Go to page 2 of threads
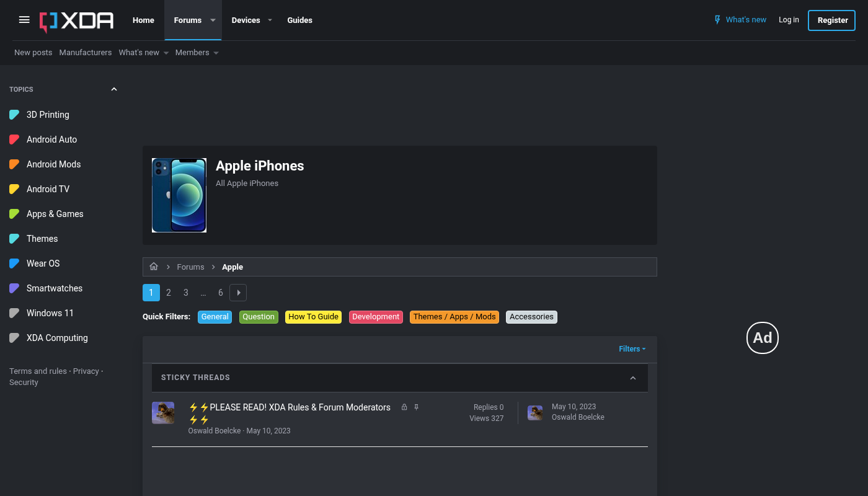Image resolution: width=868 pixels, height=496 pixels. click(169, 293)
